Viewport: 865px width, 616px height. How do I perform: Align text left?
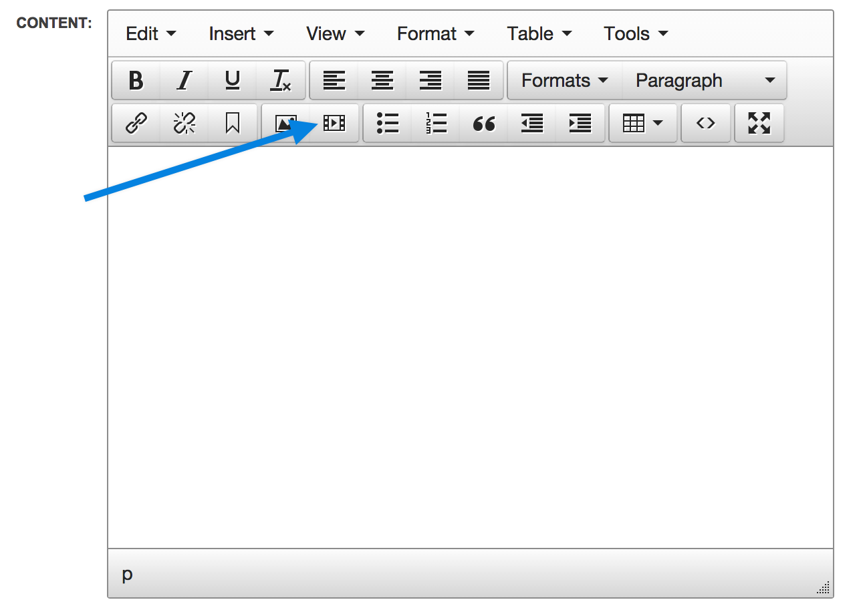pyautogui.click(x=334, y=81)
